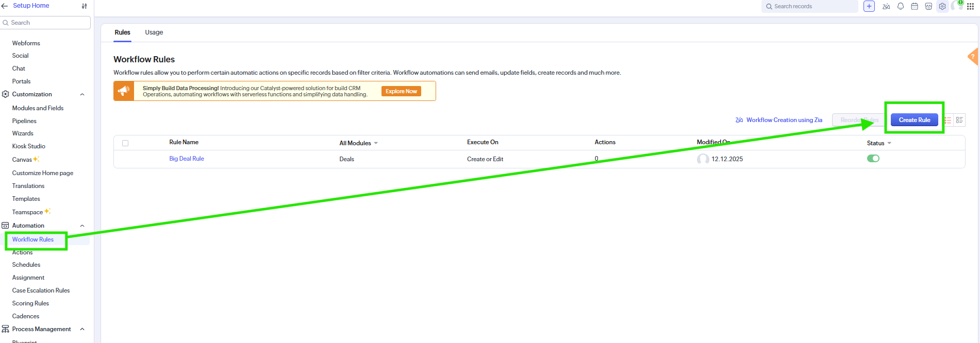The width and height of the screenshot is (980, 343).
Task: Collapse the Customization section
Action: click(x=82, y=94)
